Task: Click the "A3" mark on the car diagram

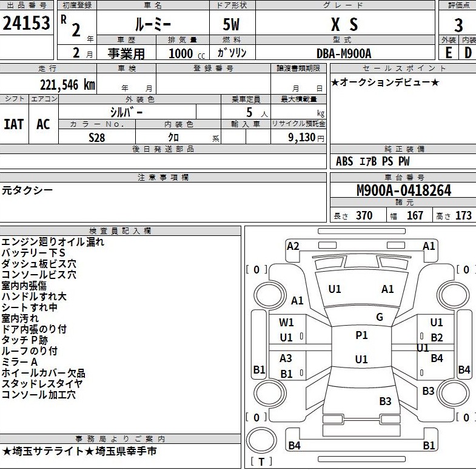Action: (286, 358)
